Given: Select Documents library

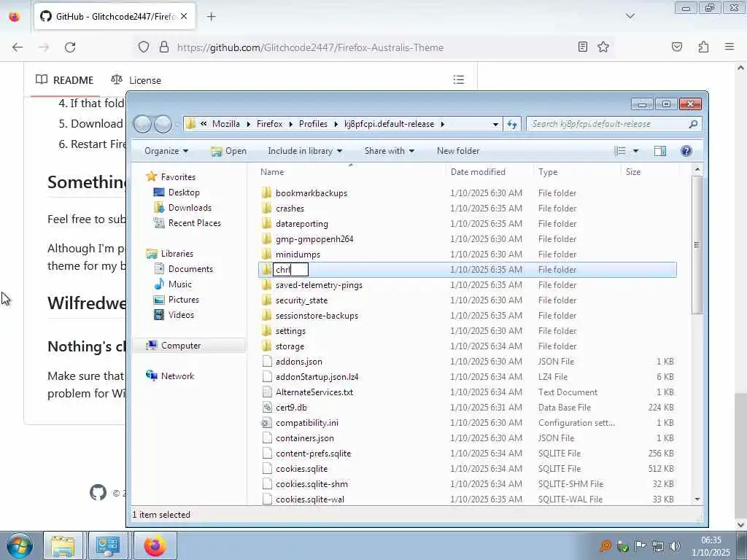Looking at the screenshot, I should (x=183, y=268).
